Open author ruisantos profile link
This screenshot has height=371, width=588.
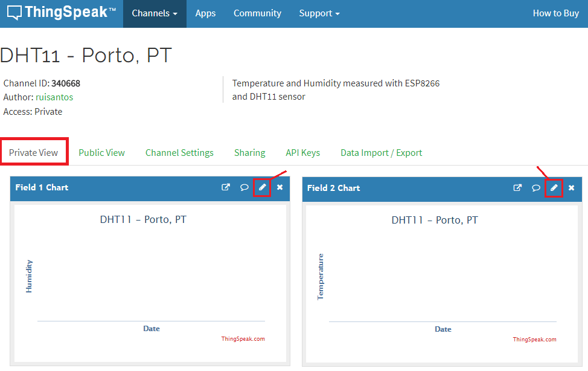[x=54, y=97]
